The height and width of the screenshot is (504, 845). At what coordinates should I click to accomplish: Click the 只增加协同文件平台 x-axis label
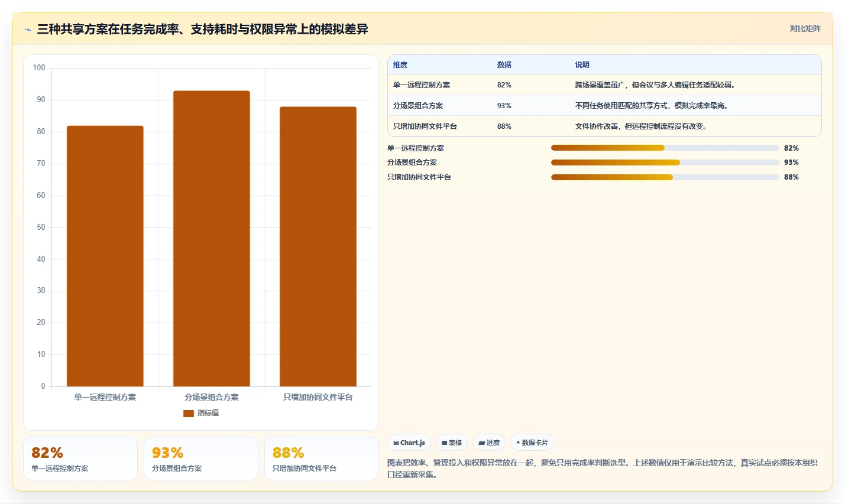click(x=318, y=397)
